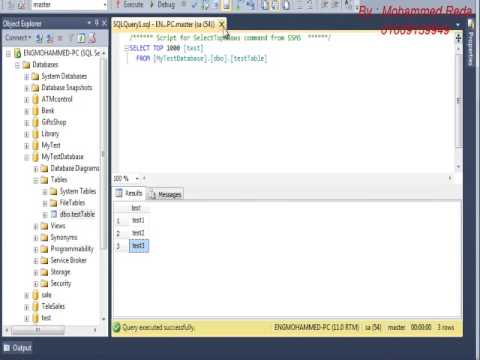Open the available databases combo showing master

click(x=69, y=5)
